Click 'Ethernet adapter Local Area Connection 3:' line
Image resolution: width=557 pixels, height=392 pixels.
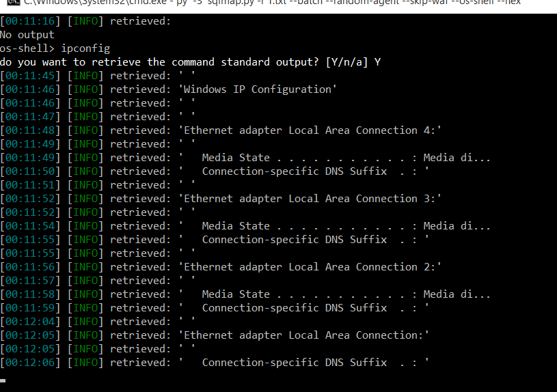[310, 199]
